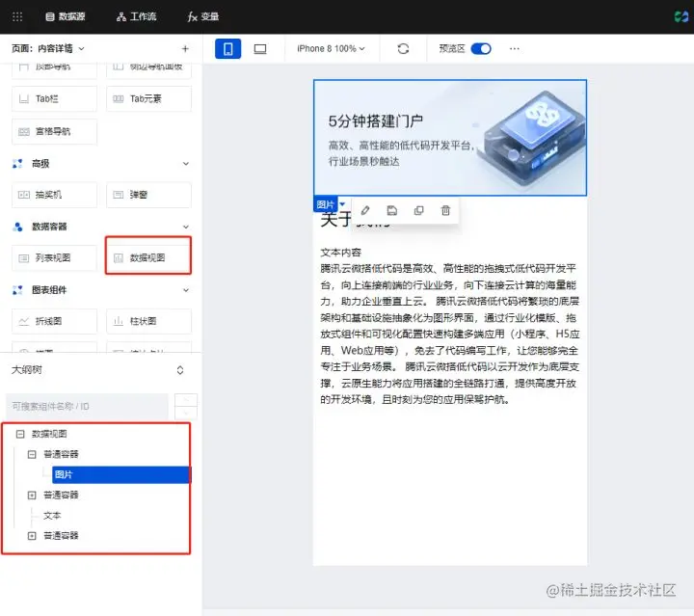Click the 柱状图 bar chart icon
694x616 pixels.
119,321
